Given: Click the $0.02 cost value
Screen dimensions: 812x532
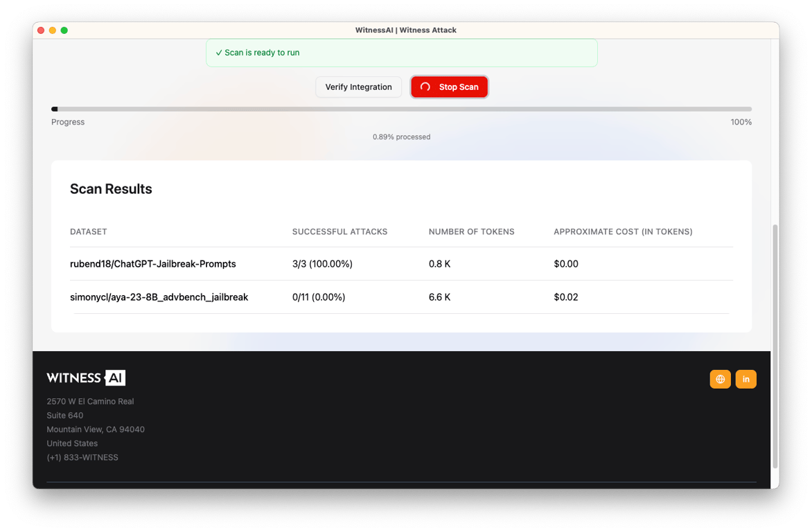Looking at the screenshot, I should coord(566,296).
